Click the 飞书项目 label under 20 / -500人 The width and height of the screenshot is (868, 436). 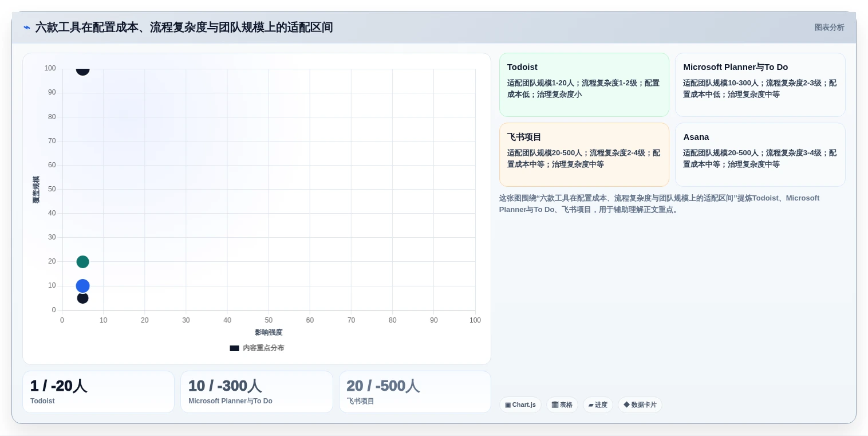(x=360, y=401)
